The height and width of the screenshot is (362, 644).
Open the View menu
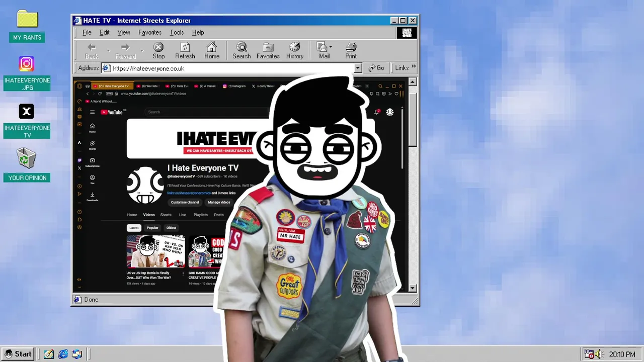[x=124, y=32]
